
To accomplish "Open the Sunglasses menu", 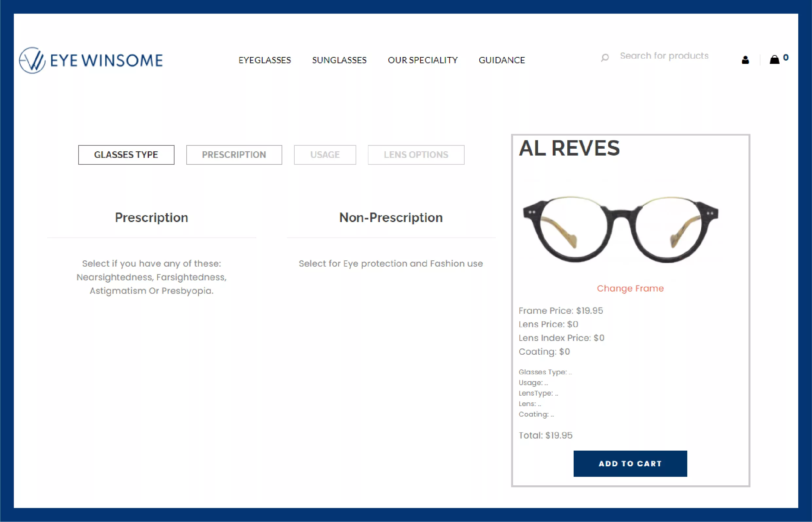I will click(x=339, y=60).
